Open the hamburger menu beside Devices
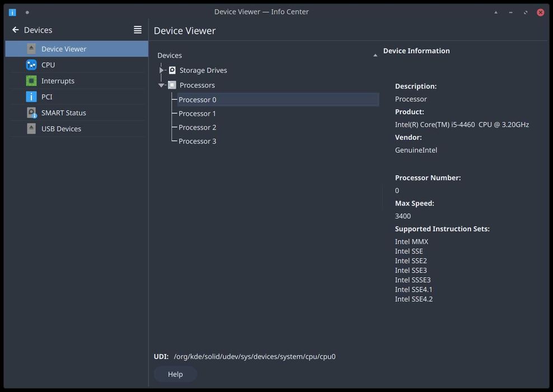553x392 pixels. pos(138,30)
